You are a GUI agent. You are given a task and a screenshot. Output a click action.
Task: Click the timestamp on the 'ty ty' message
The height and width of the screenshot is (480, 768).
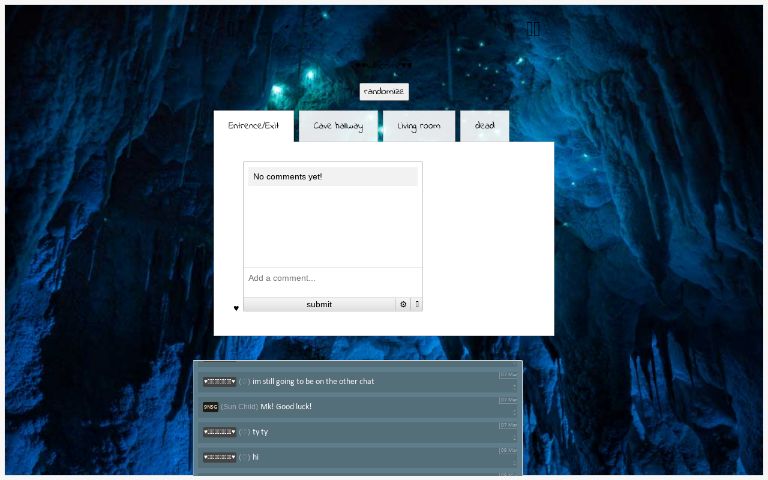pyautogui.click(x=508, y=425)
